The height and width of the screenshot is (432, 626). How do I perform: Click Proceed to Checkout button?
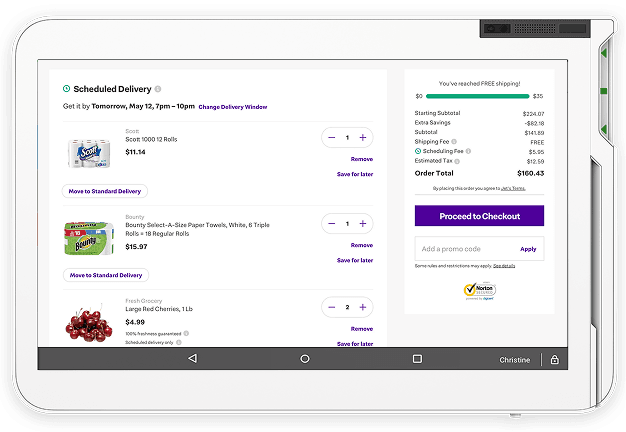pyautogui.click(x=479, y=216)
